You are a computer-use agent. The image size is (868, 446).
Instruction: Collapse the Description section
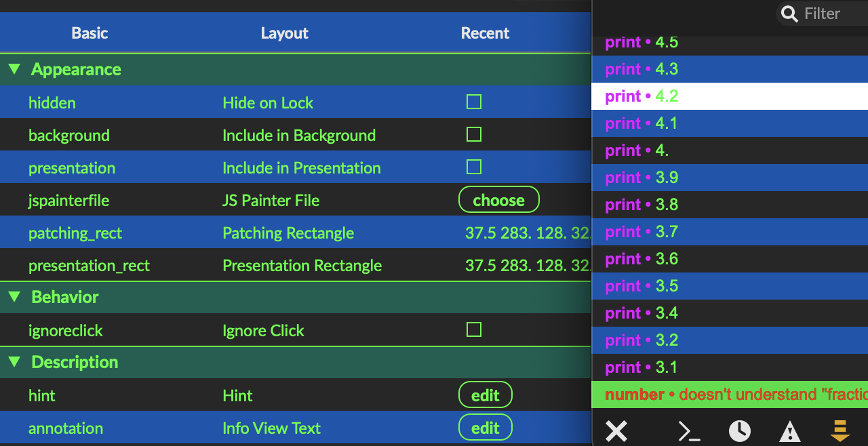tap(14, 362)
